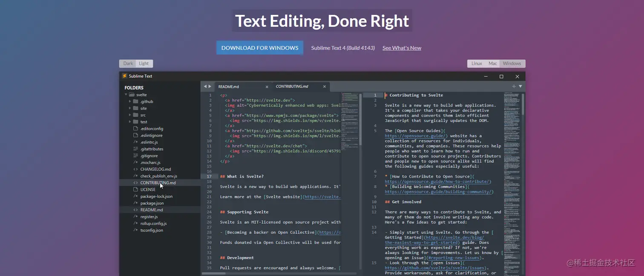
Task: Click the '## Get involved' heading
Action: (x=403, y=202)
